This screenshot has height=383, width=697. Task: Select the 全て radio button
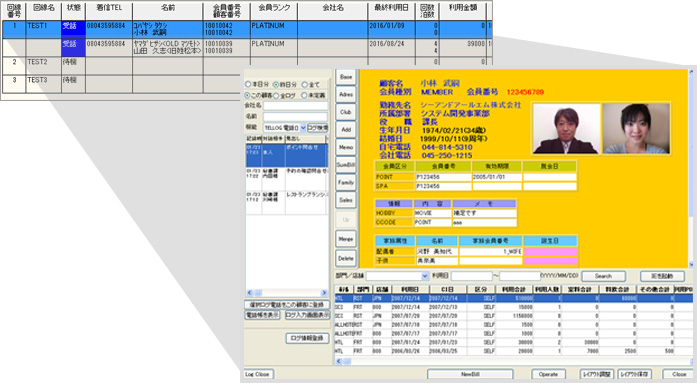pos(304,84)
